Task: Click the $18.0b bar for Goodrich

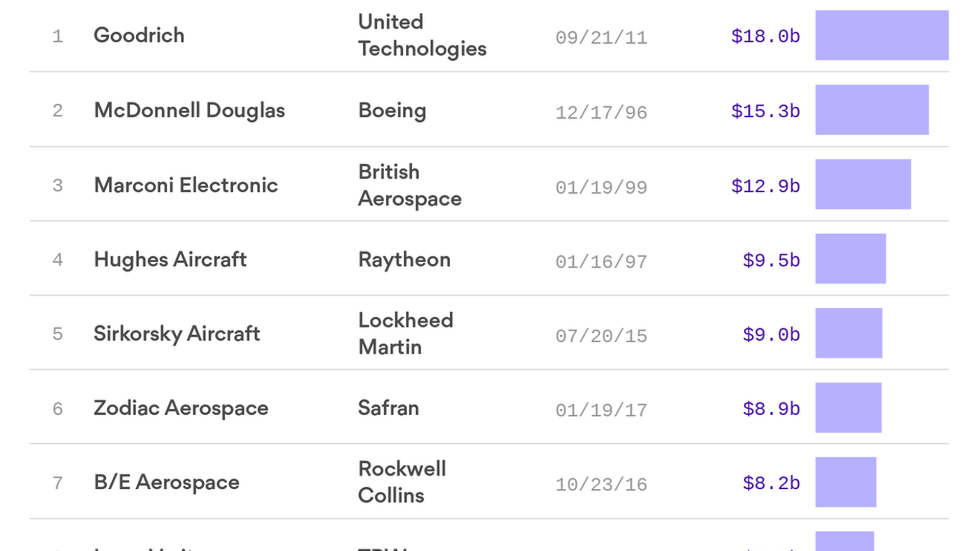Action: [x=881, y=35]
